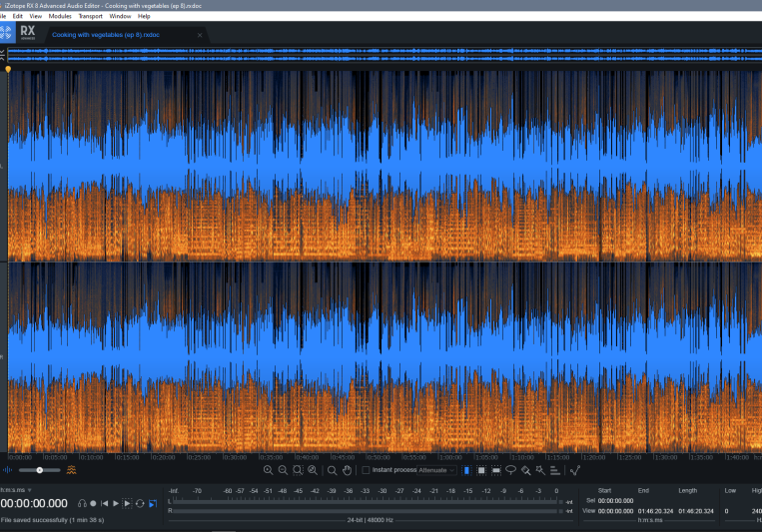
Task: Open the View menu
Action: (36, 16)
